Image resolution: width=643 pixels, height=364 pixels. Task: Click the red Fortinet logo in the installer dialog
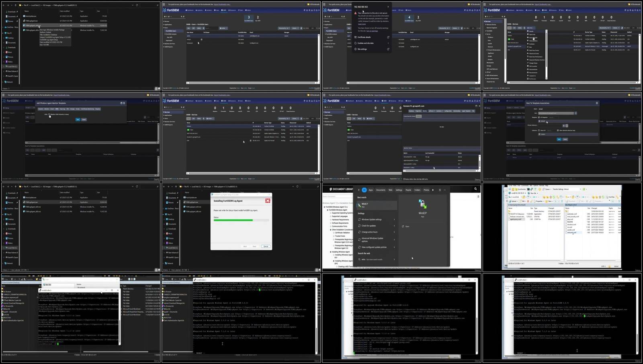(268, 200)
